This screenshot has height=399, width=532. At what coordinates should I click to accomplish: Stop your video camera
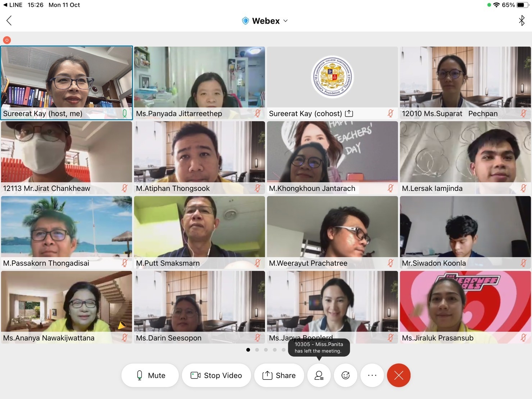tap(216, 375)
